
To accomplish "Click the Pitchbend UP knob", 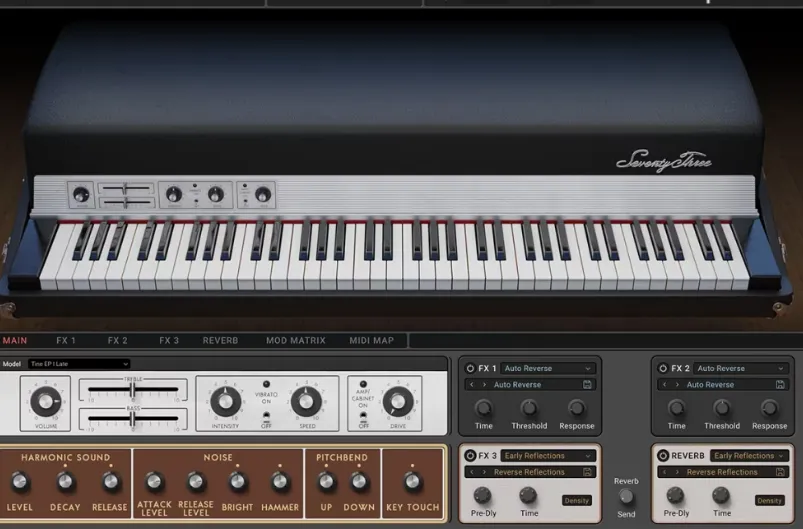I will 326,482.
